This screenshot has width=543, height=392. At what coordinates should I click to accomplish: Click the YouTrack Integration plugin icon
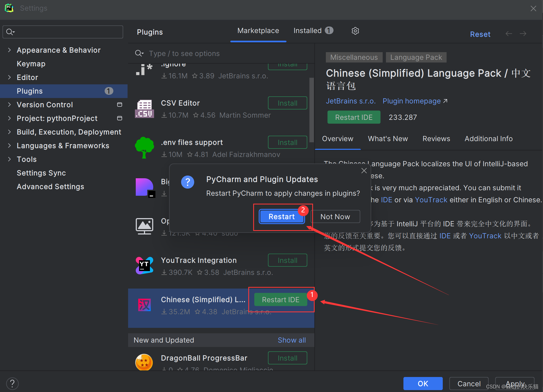tap(144, 266)
